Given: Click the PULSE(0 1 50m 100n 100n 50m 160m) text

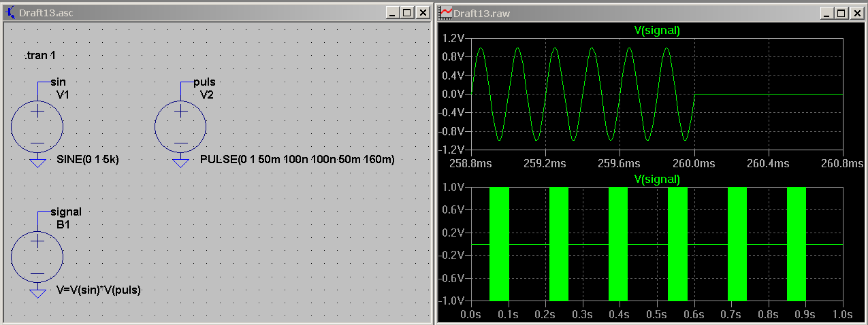Looking at the screenshot, I should 298,160.
